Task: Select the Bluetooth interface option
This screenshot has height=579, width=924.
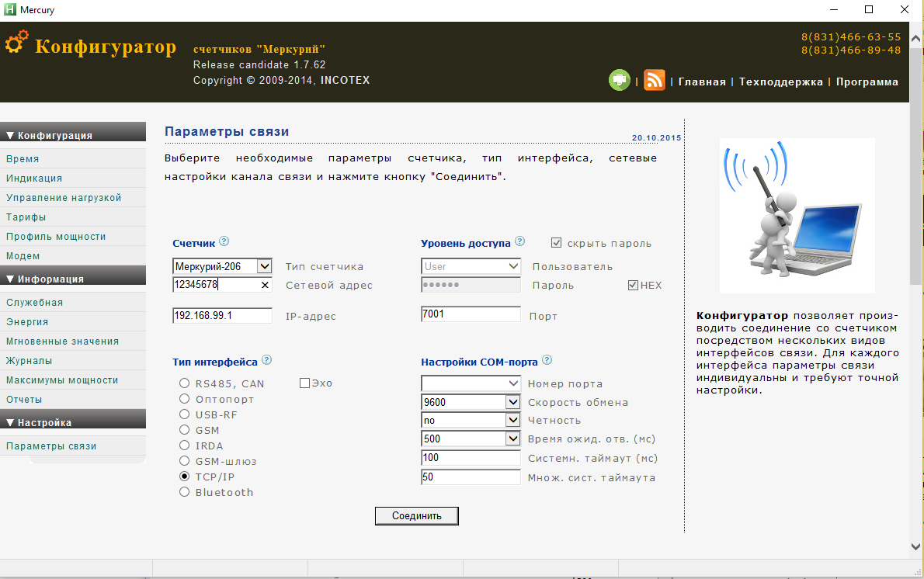Action: 185,492
